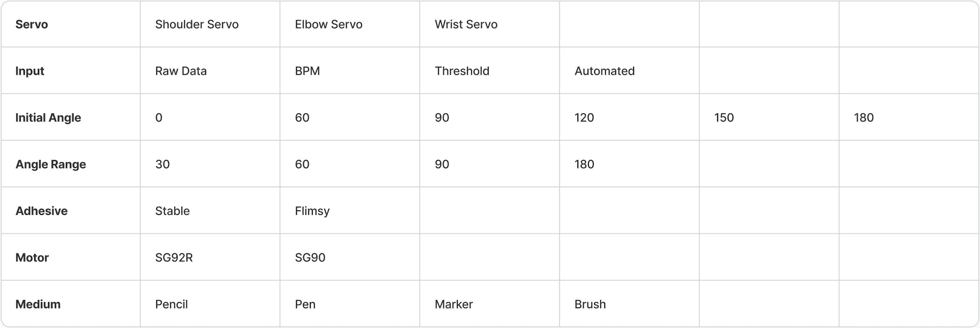Select the Flimsy adhesive cell

point(312,211)
